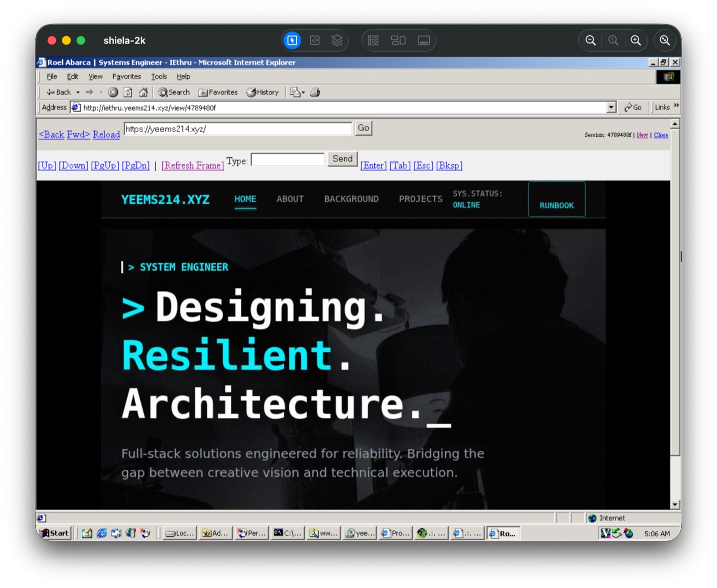717x588 pixels.
Task: Click the [Esc] link
Action: [423, 165]
